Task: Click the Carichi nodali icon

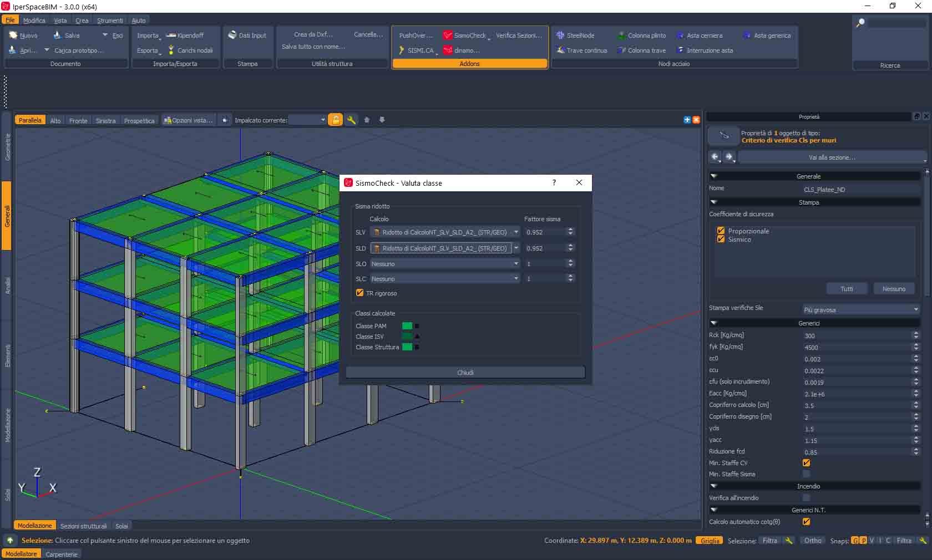Action: (x=171, y=50)
